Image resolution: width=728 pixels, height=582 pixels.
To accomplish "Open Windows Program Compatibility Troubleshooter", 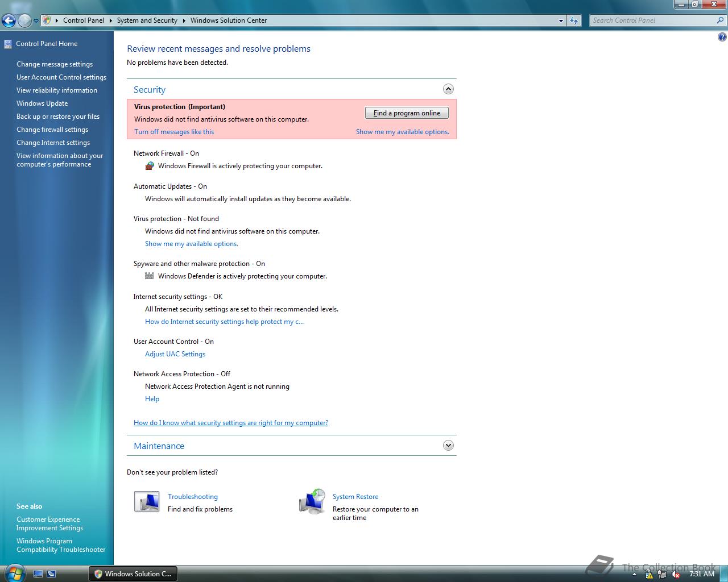I will tap(61, 545).
